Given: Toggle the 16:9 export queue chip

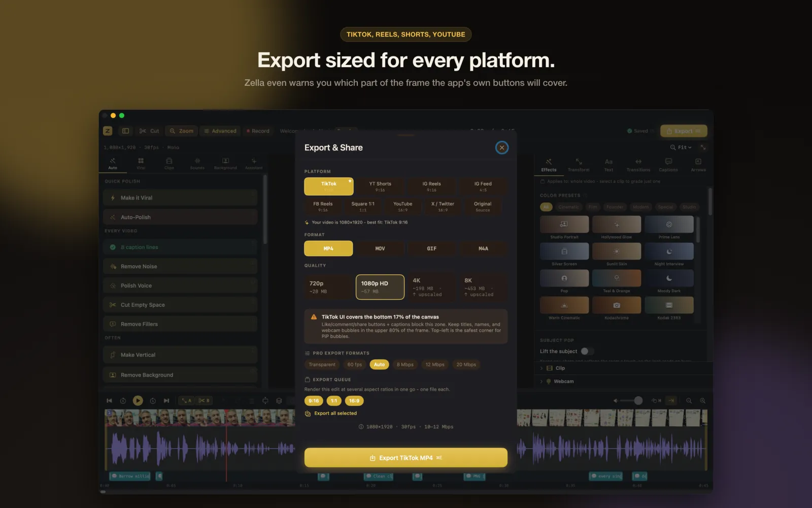Looking at the screenshot, I should click(354, 401).
